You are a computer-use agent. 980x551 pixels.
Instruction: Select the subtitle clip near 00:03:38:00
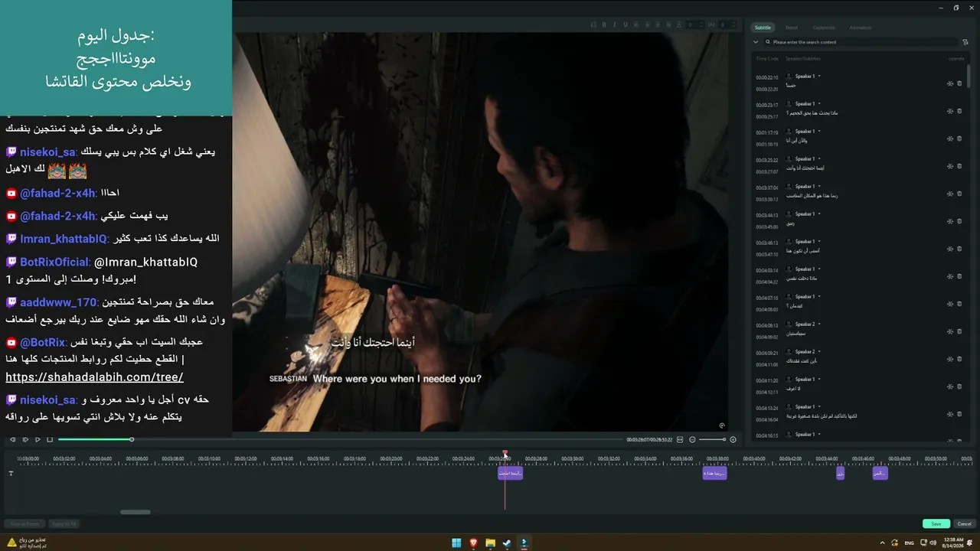click(x=714, y=473)
